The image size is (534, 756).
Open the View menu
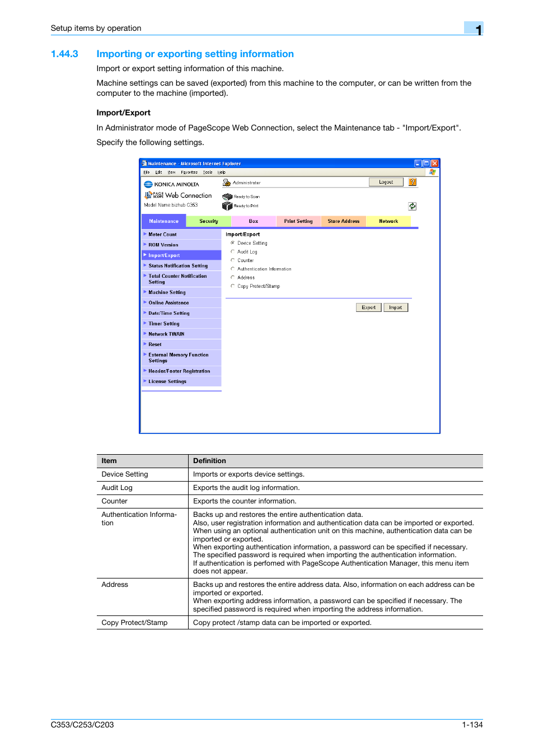coord(171,172)
